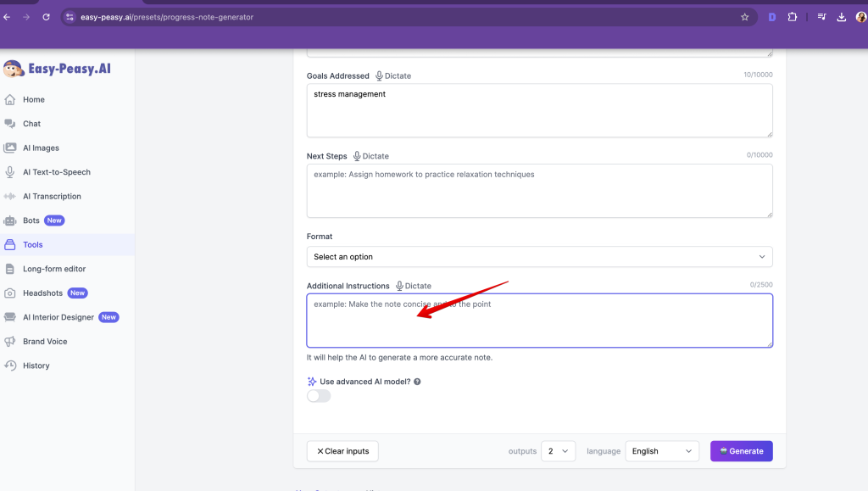Open the Format dropdown

[539, 257]
